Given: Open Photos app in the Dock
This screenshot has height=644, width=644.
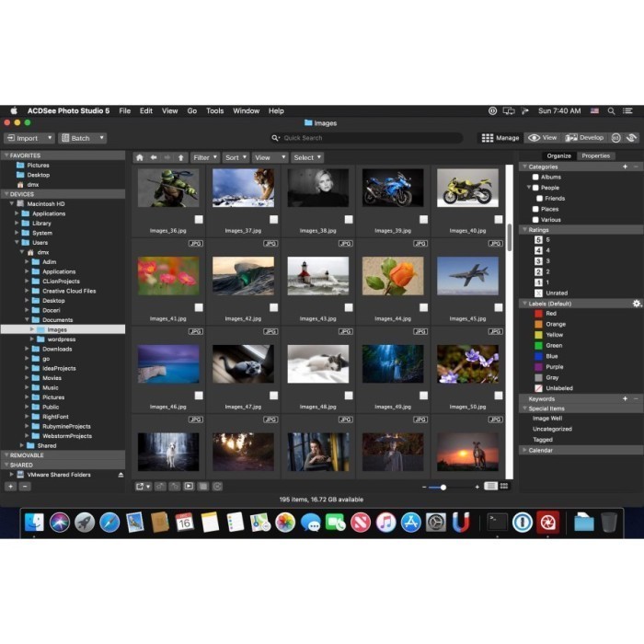Looking at the screenshot, I should tap(285, 523).
